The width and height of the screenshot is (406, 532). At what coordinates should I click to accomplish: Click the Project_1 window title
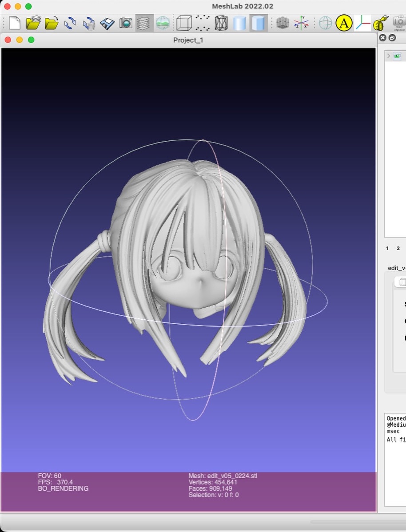click(188, 40)
